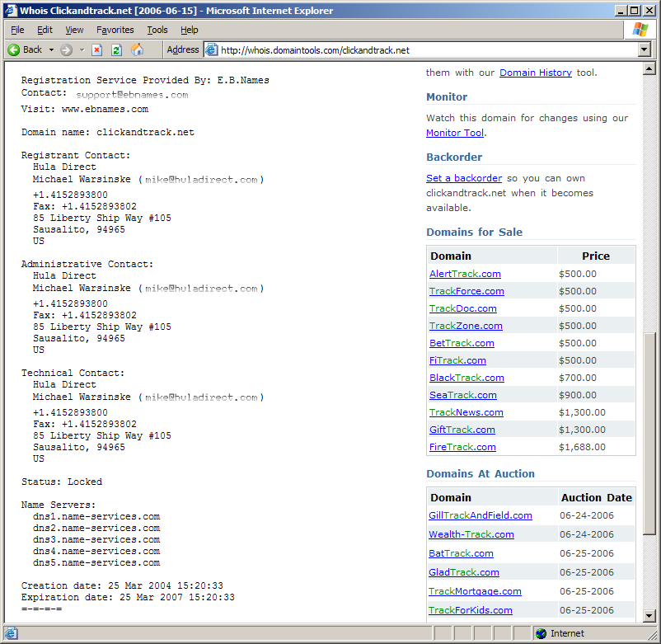
Task: Open GillTrackAndField.com auction link
Action: click(x=481, y=515)
